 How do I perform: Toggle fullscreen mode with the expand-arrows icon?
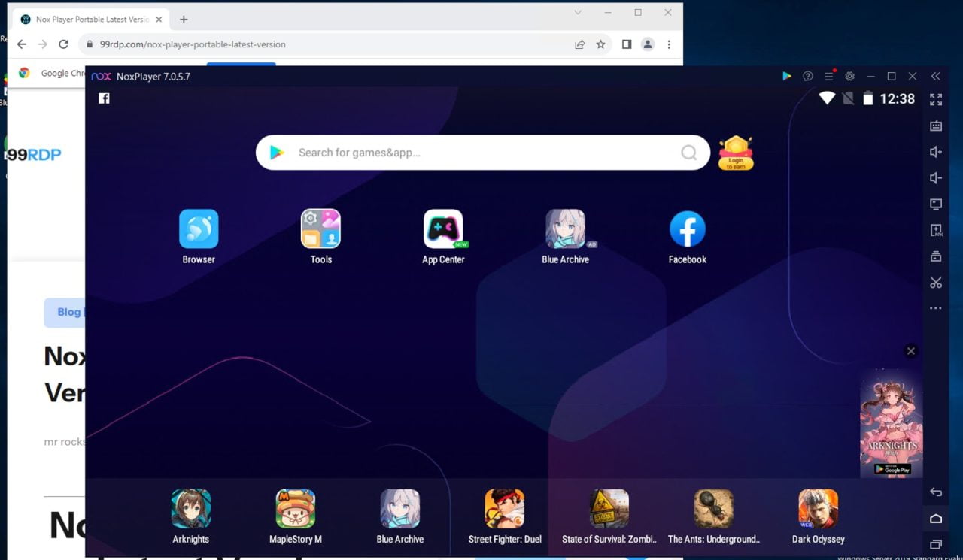coord(935,98)
